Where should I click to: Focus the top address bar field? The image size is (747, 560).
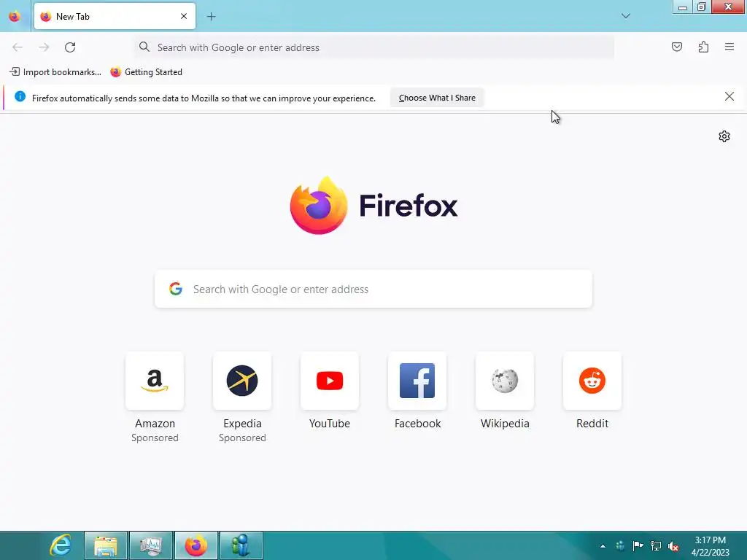(374, 47)
